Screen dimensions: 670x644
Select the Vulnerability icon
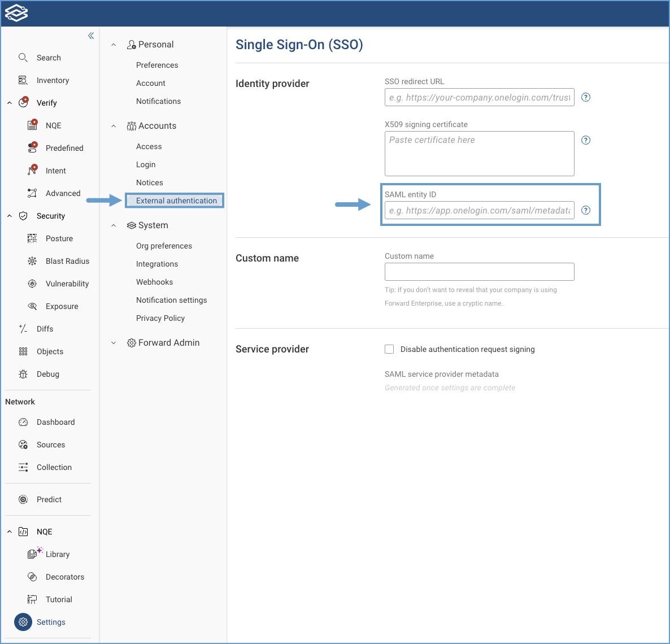tap(32, 283)
